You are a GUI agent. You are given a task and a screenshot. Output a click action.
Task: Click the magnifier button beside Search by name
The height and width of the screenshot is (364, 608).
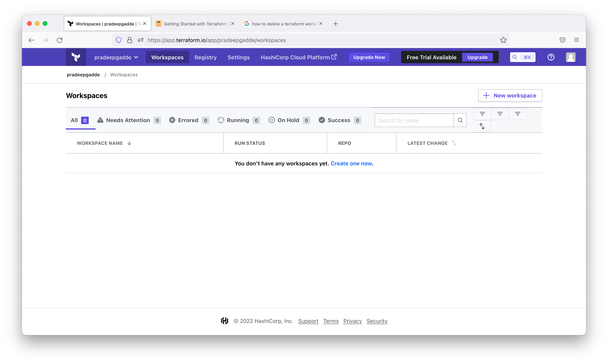460,120
